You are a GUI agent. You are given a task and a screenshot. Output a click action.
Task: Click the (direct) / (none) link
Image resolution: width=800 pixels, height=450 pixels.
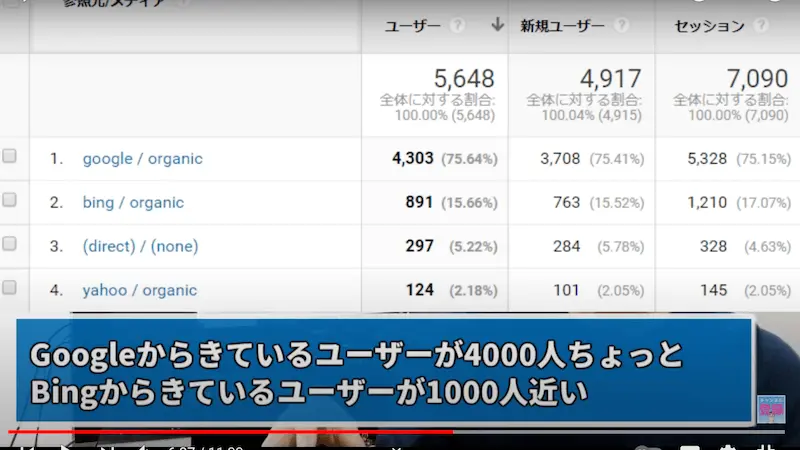[140, 246]
